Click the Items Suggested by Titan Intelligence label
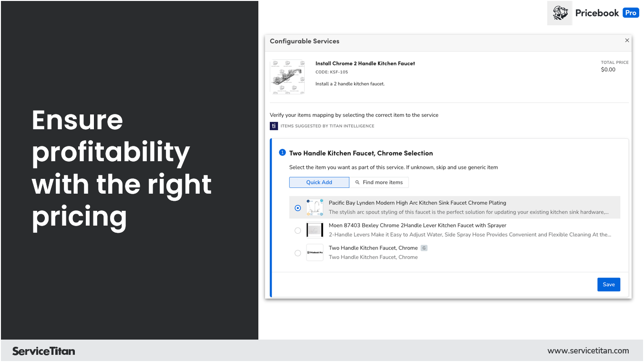644x362 pixels. [x=327, y=126]
